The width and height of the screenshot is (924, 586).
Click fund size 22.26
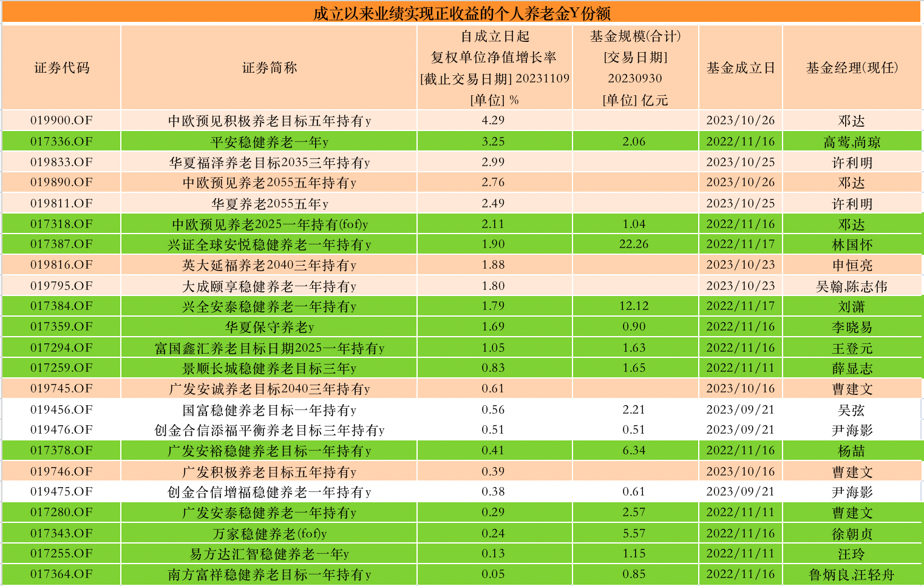634,244
